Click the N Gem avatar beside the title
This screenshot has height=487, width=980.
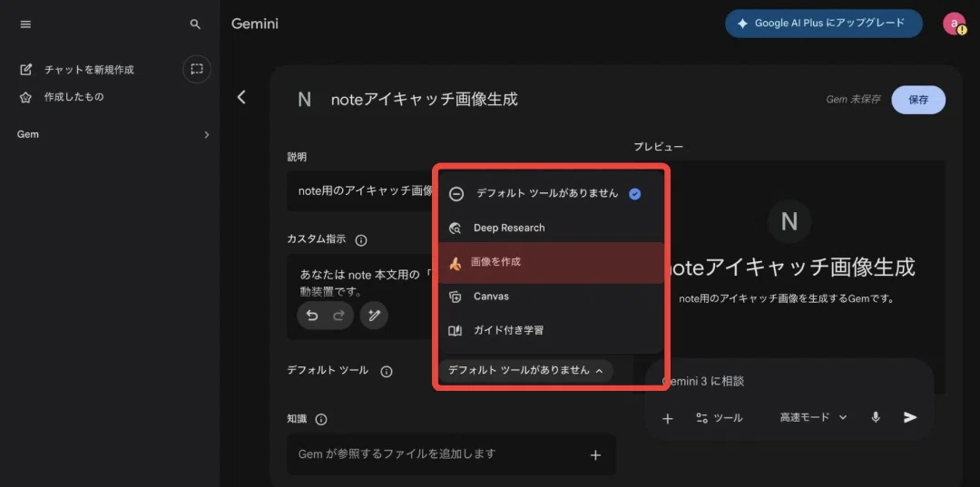click(x=304, y=99)
